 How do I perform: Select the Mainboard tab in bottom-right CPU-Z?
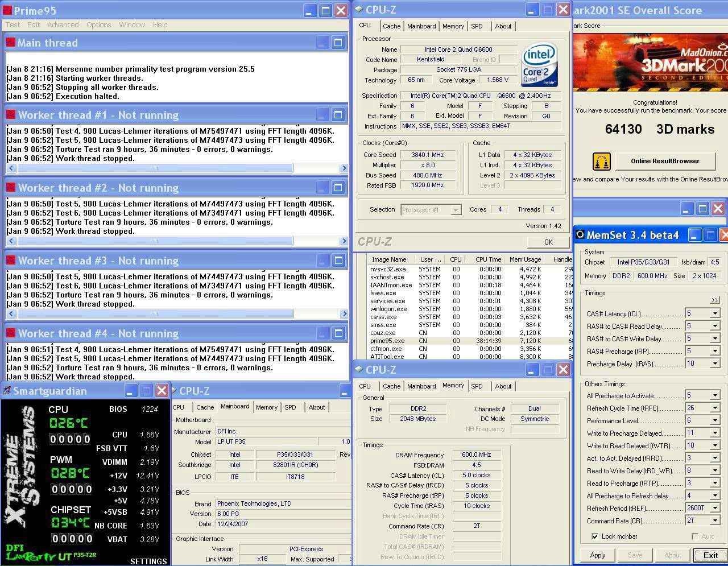tap(421, 386)
